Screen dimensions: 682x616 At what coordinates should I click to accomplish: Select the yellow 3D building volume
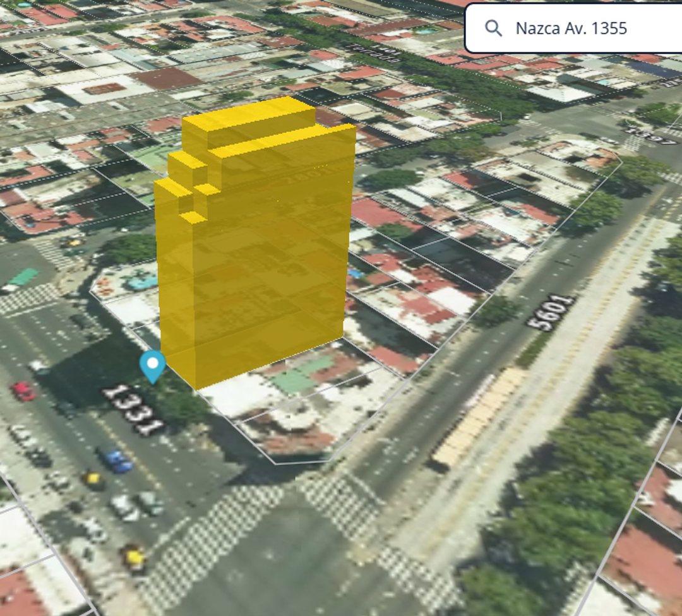[255, 244]
